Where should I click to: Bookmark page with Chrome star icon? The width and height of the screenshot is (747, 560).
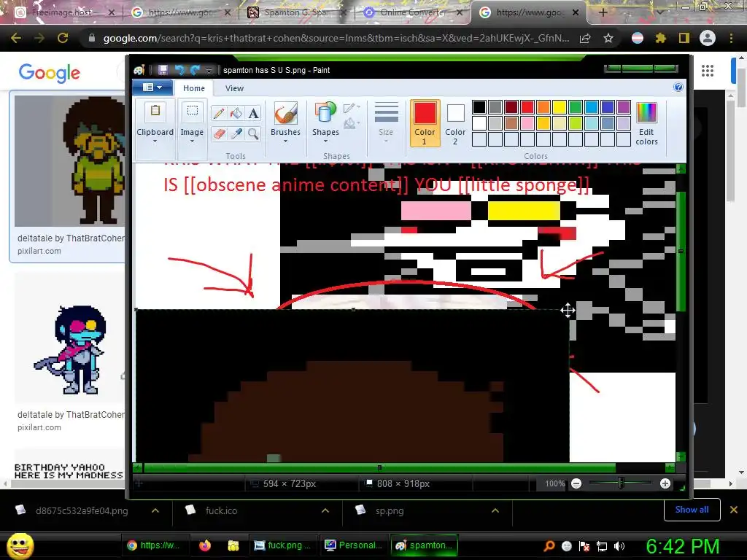point(608,38)
